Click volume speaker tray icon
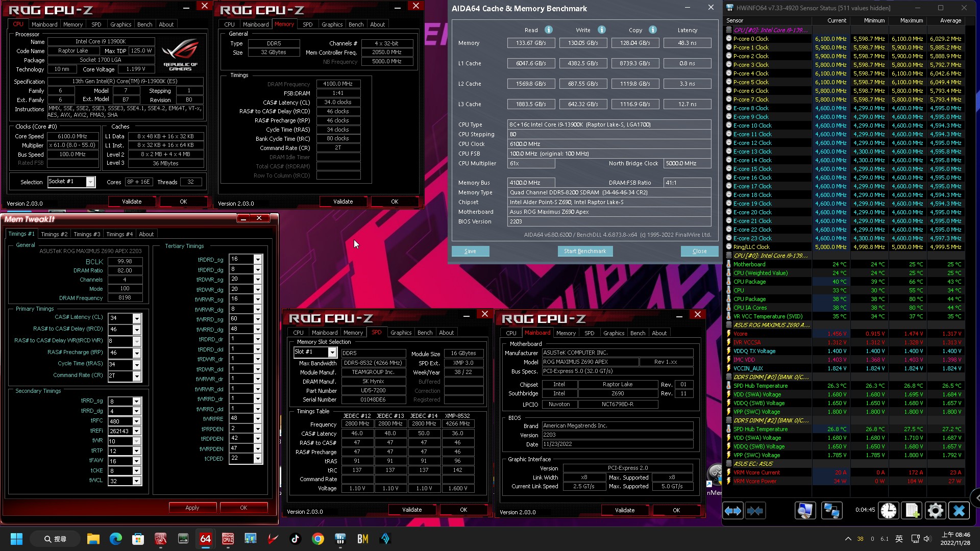 927,539
